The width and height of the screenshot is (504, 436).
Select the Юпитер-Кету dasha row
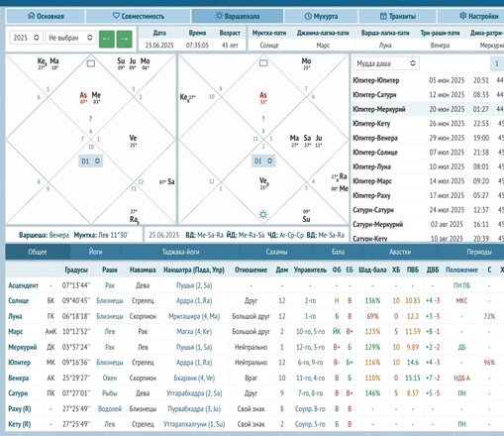[428, 124]
